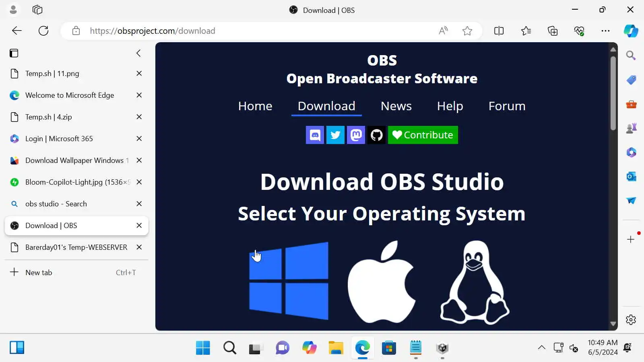The height and width of the screenshot is (362, 644).
Task: Open the Forum nav link
Action: click(x=507, y=106)
